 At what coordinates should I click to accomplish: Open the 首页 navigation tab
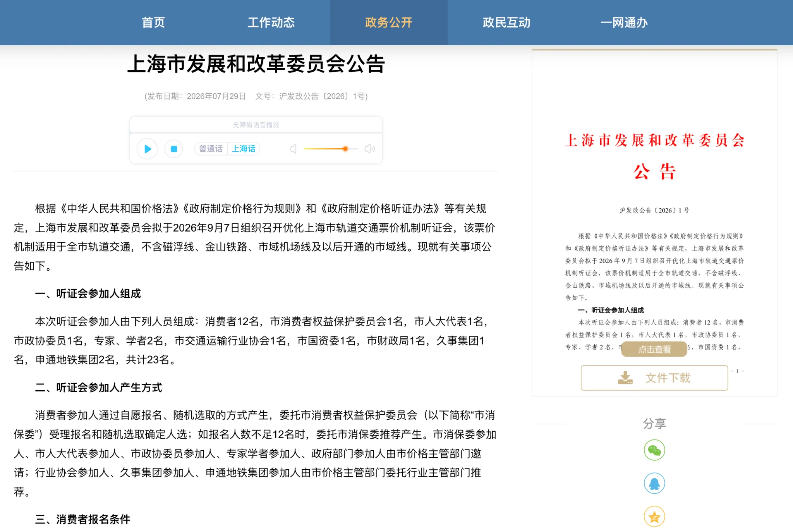(153, 22)
